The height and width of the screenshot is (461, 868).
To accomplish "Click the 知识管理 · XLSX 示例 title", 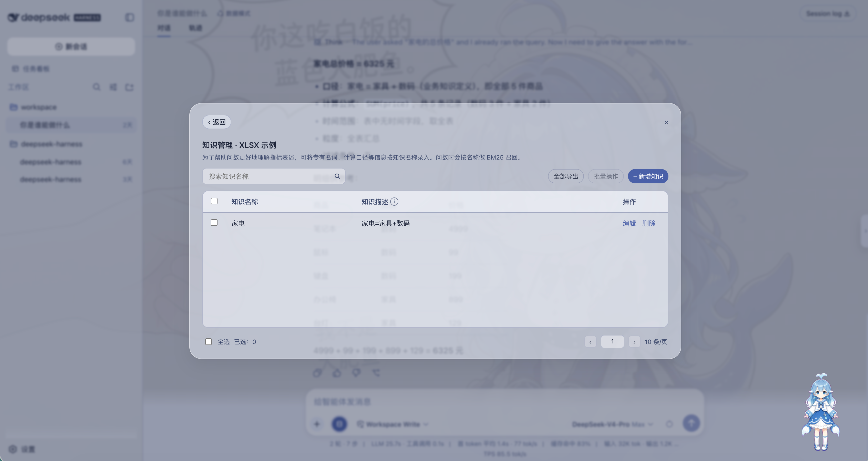I will pos(239,145).
